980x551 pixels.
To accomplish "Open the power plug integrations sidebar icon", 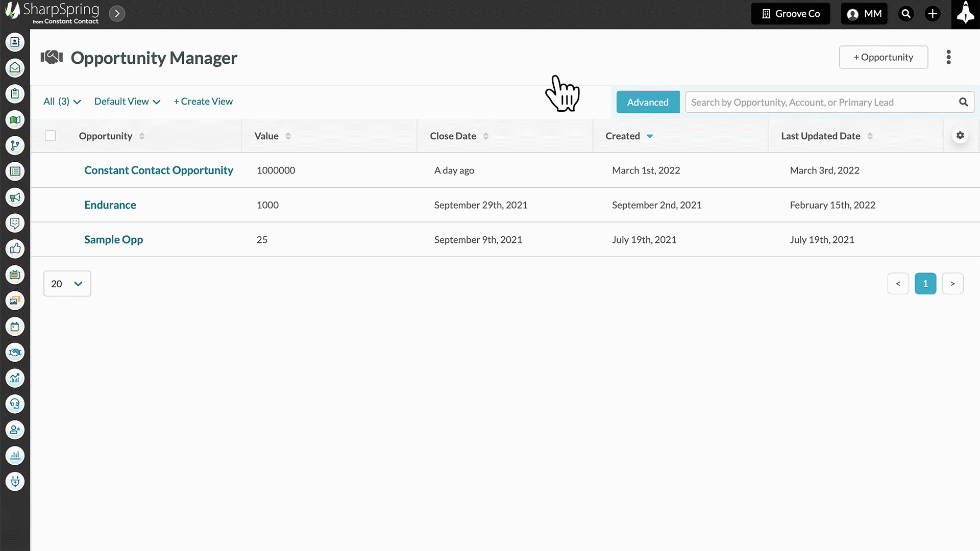I will 15,482.
